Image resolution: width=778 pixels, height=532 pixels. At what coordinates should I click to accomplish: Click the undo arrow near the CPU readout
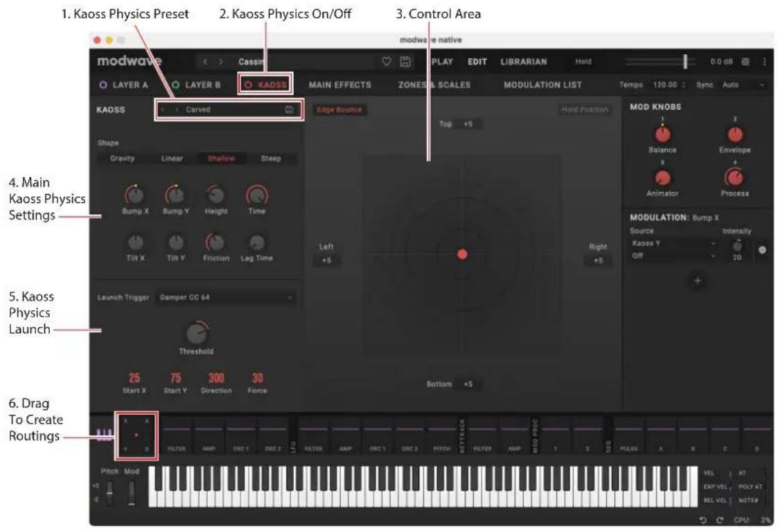[x=702, y=520]
